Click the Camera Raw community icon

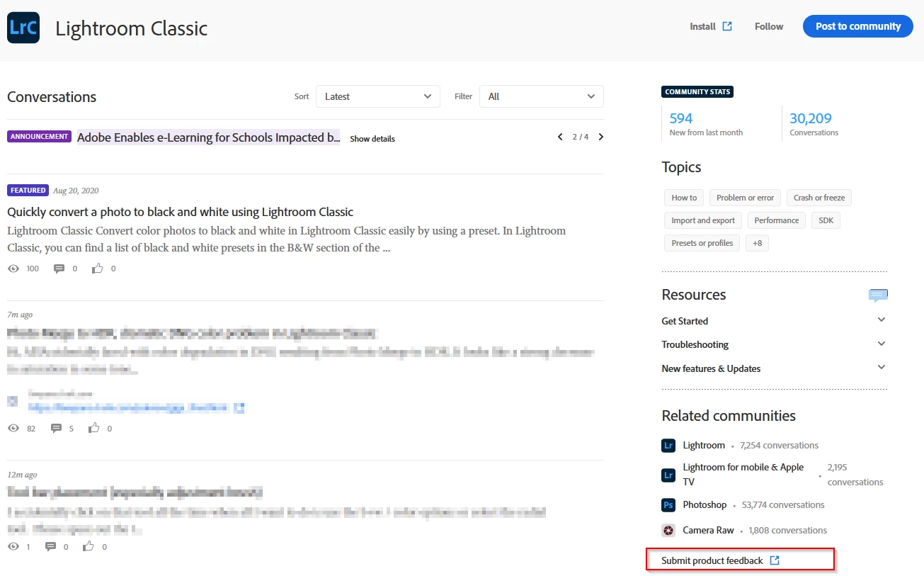[x=668, y=531]
